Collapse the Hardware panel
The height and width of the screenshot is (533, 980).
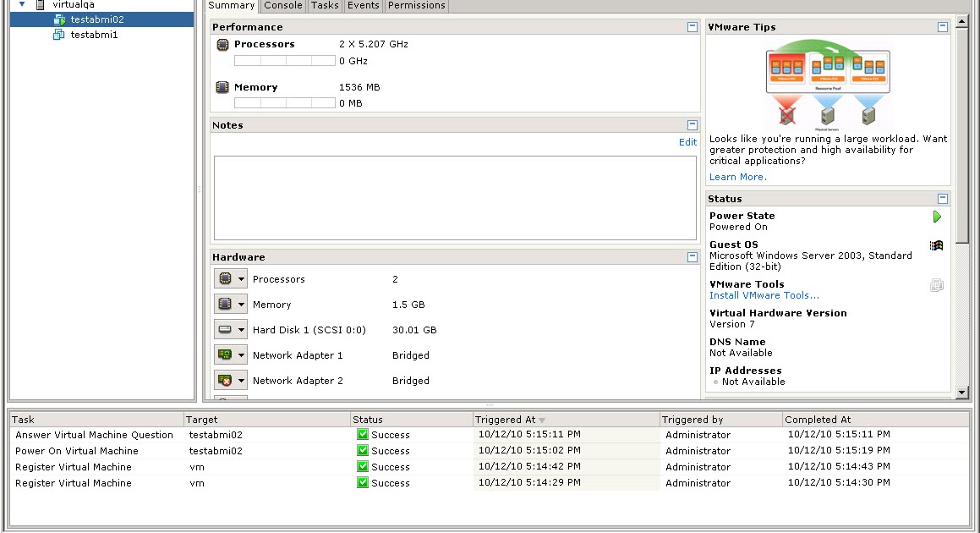coord(693,257)
